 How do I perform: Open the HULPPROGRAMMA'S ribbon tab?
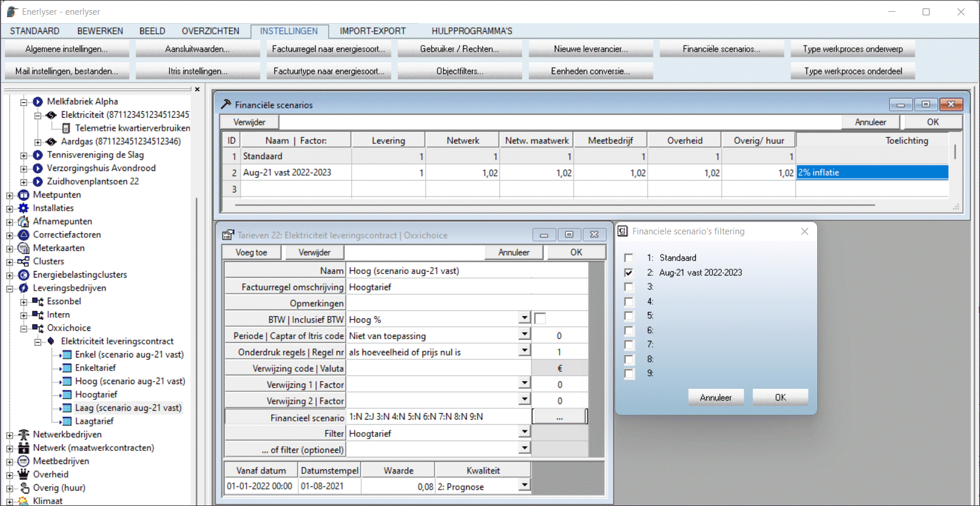click(x=472, y=31)
